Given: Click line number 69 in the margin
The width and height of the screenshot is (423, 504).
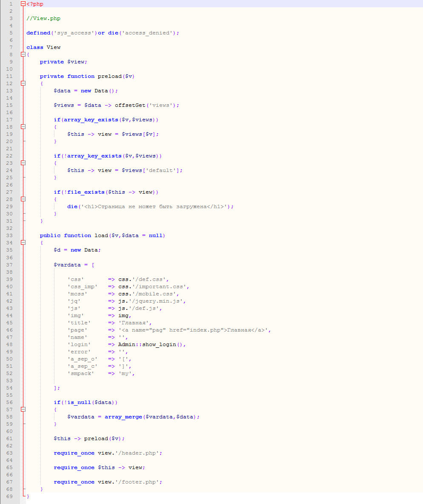Looking at the screenshot, I should 9,496.
